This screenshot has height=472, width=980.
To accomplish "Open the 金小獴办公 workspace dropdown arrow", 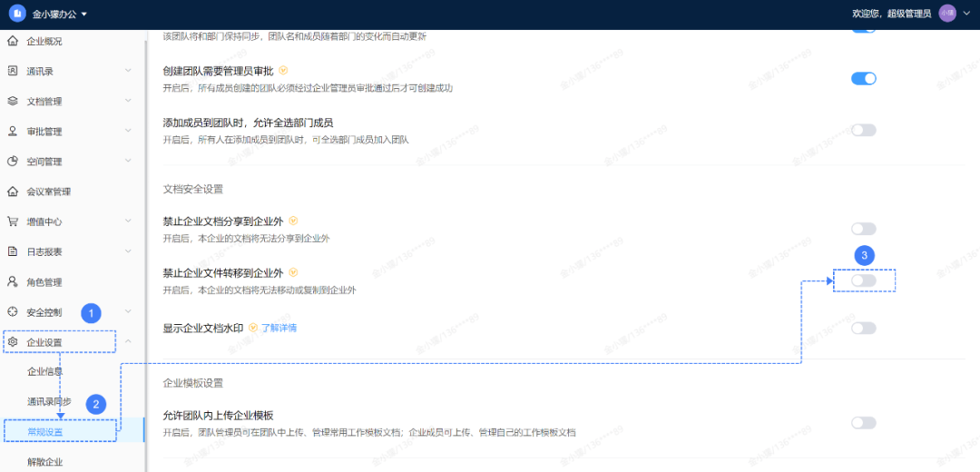I will tap(84, 14).
